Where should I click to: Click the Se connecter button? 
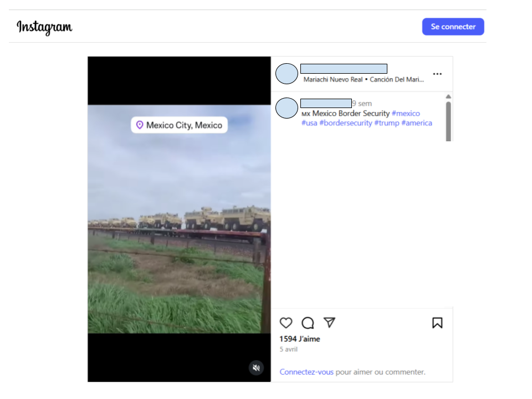[453, 27]
